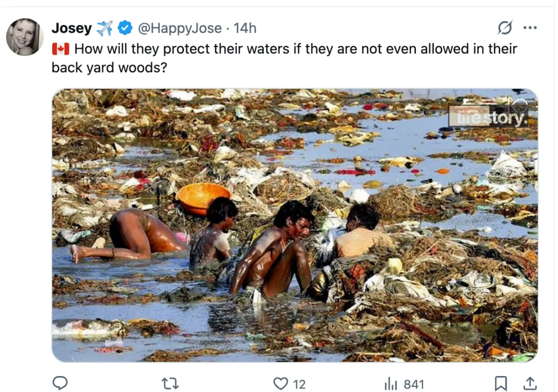Click the blue verified badge

[126, 28]
